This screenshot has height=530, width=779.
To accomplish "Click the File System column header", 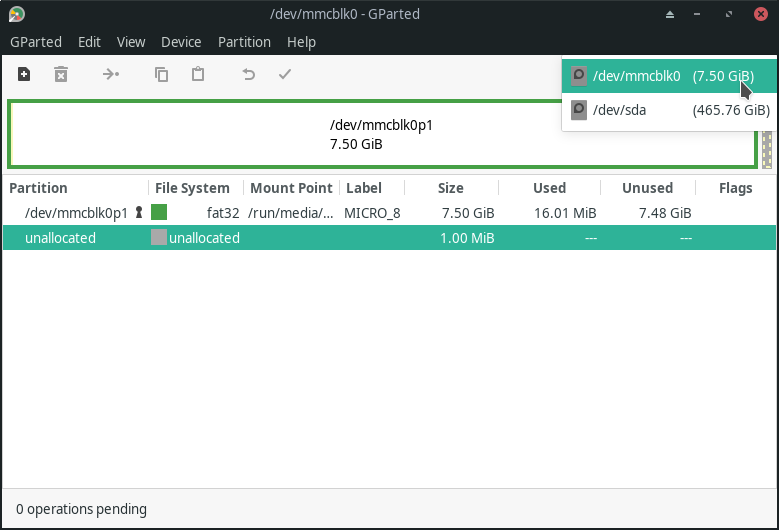I will click(192, 188).
